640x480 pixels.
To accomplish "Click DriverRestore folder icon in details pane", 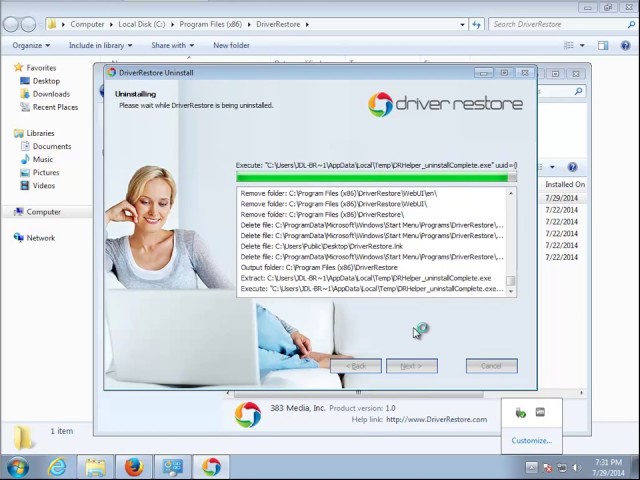I will (x=23, y=438).
